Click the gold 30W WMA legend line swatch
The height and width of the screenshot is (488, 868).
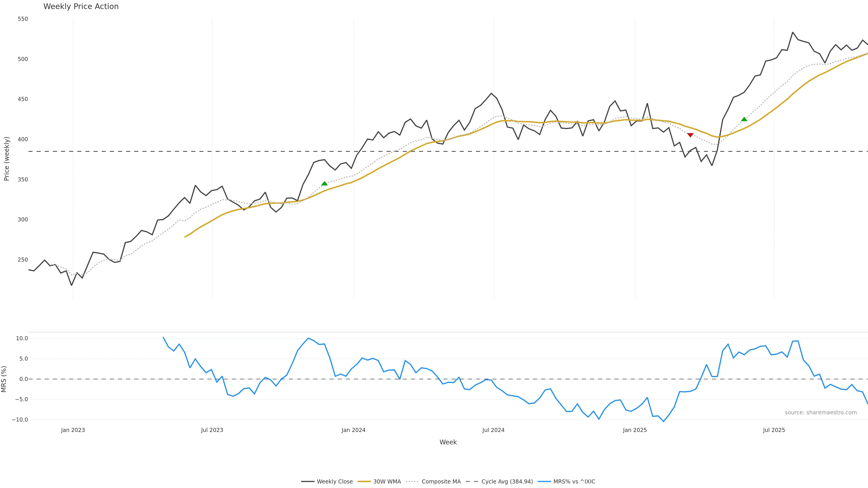click(x=364, y=482)
